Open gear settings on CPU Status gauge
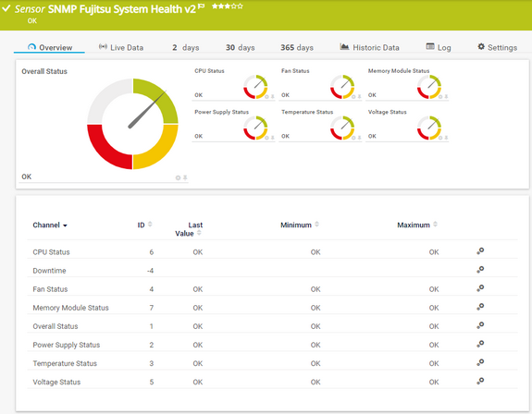Image resolution: width=532 pixels, height=414 pixels. (266, 96)
